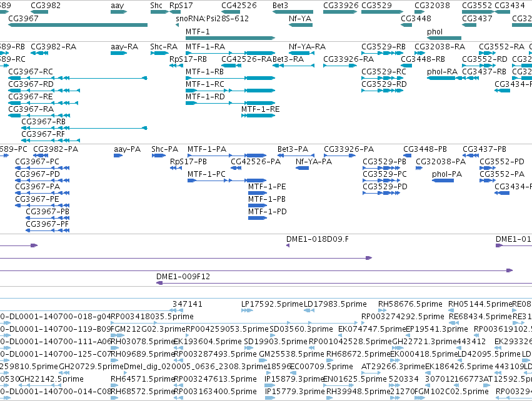Click protein CG3967-PF label
This screenshot has height=401, width=532.
[47, 224]
